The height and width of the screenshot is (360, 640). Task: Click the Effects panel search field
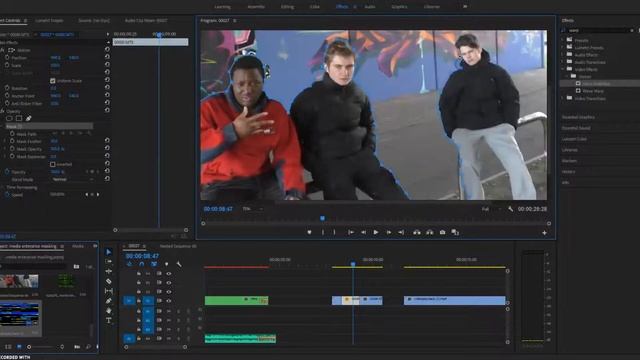click(599, 30)
